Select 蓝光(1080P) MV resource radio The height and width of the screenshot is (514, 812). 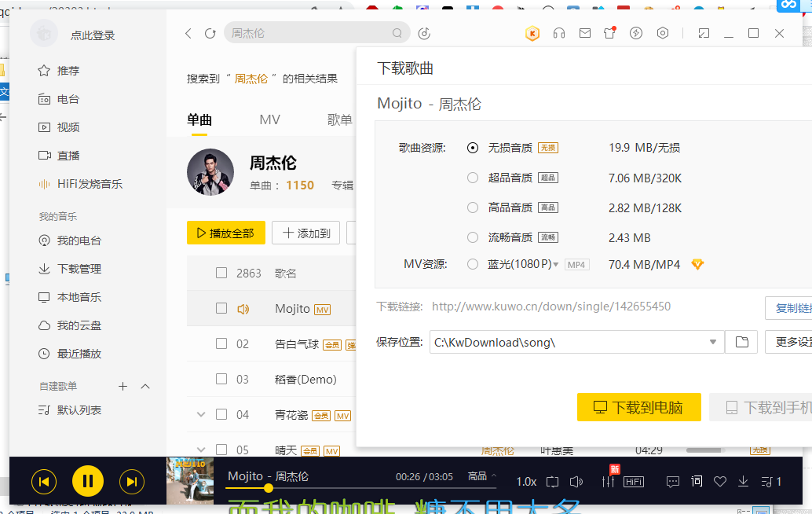pos(472,264)
